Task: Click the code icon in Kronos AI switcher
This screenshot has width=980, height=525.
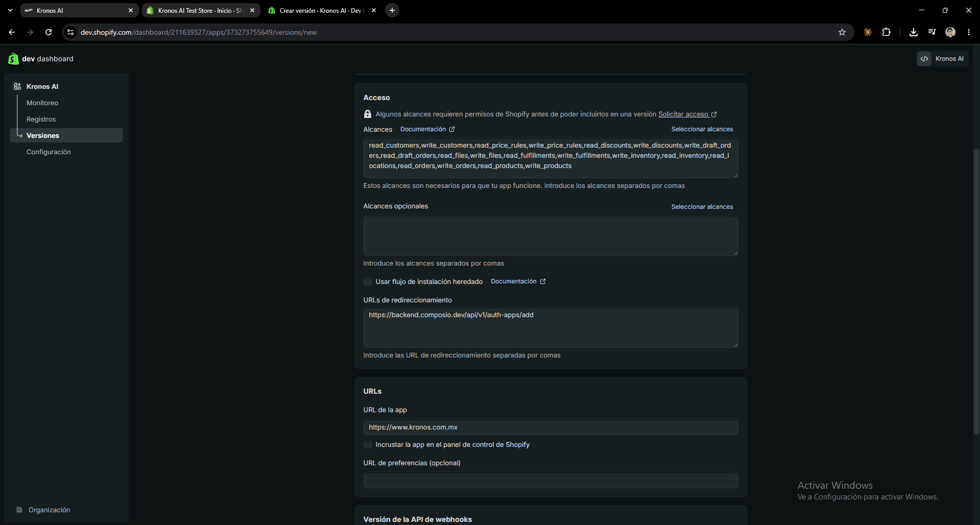Action: point(924,59)
